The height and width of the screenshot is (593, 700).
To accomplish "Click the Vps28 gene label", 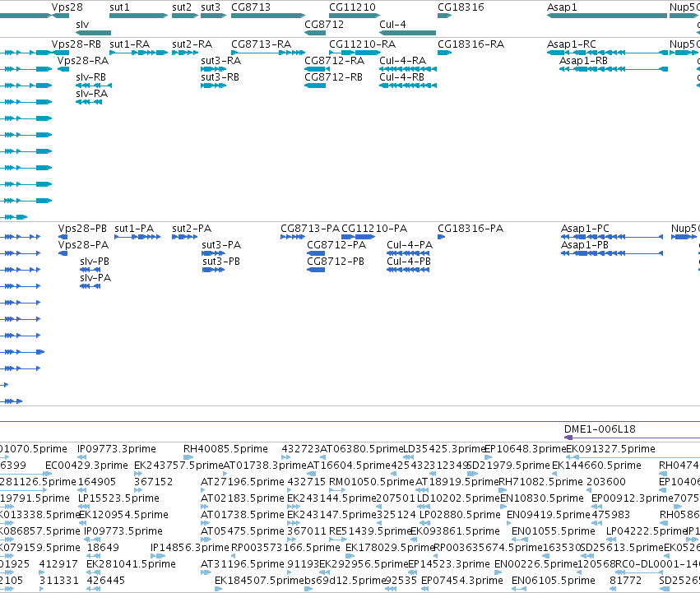I will pos(67,7).
